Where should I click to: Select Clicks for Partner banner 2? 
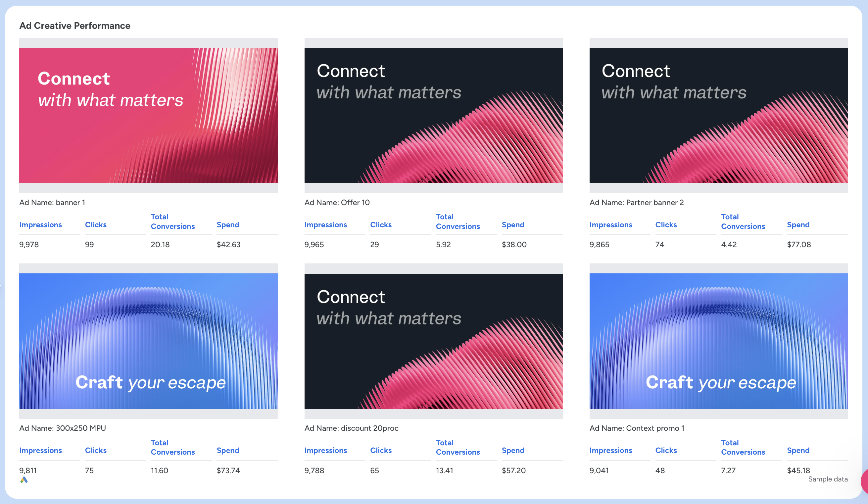click(666, 225)
